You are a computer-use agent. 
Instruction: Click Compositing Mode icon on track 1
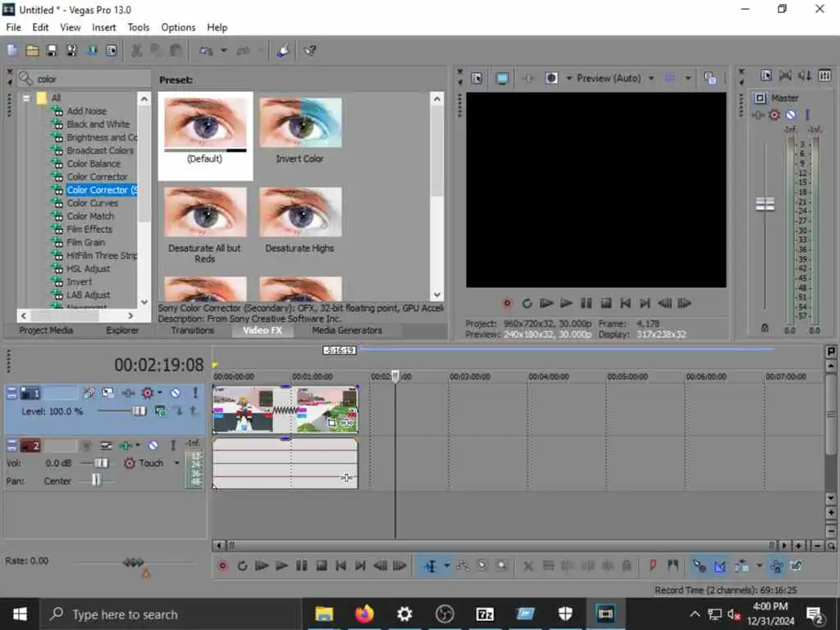coord(160,411)
